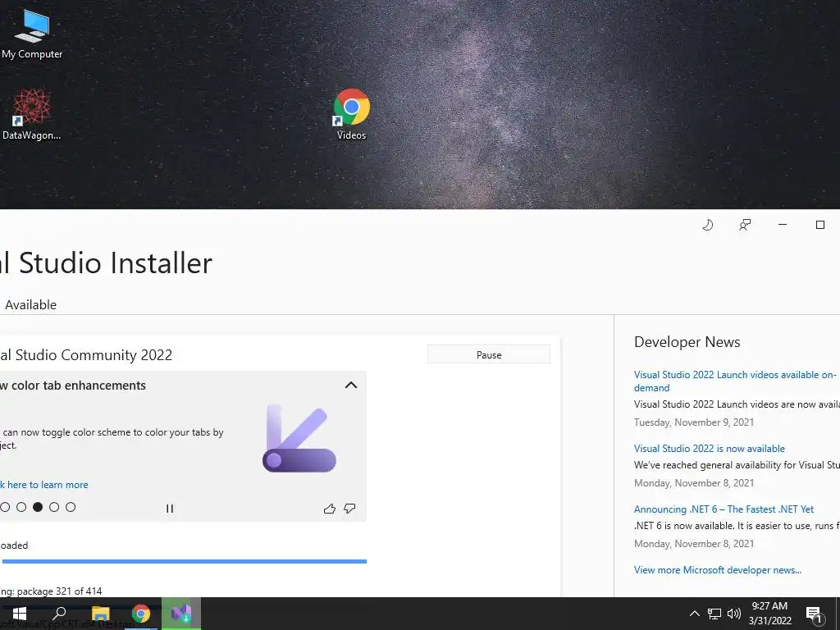The width and height of the screenshot is (840, 630).
Task: Select the last slide dot
Action: coord(71,507)
